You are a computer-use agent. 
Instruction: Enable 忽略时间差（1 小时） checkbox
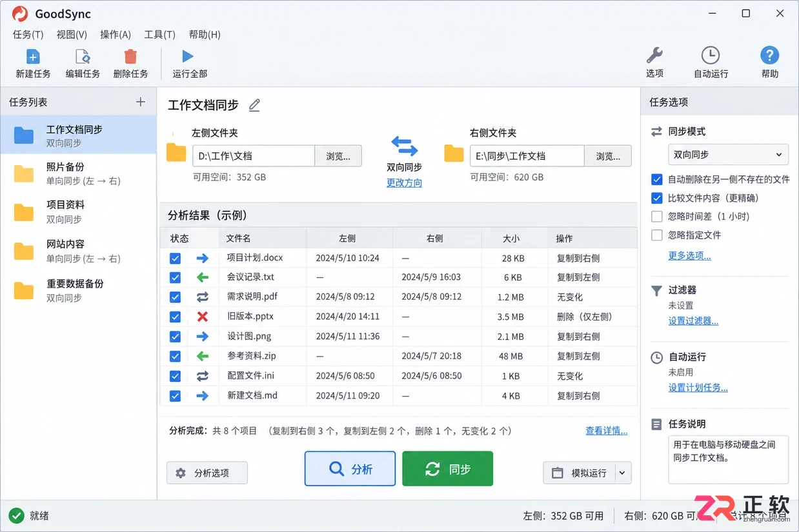pos(657,217)
